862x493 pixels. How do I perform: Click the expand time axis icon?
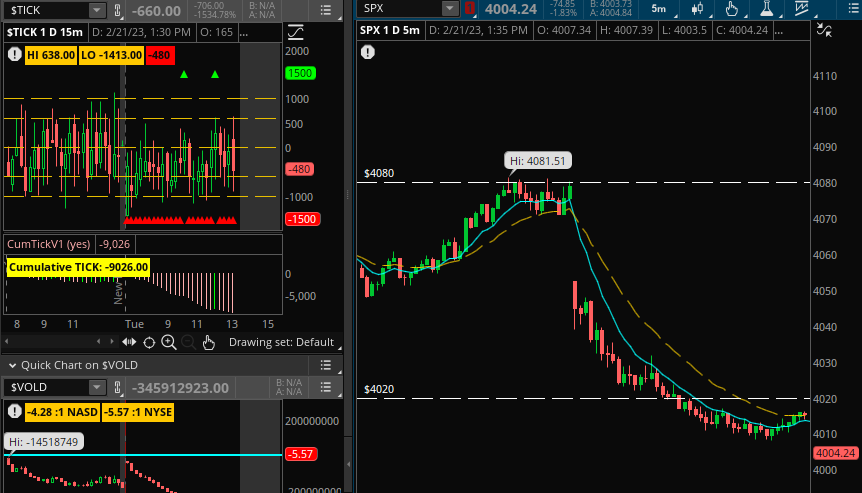129,342
